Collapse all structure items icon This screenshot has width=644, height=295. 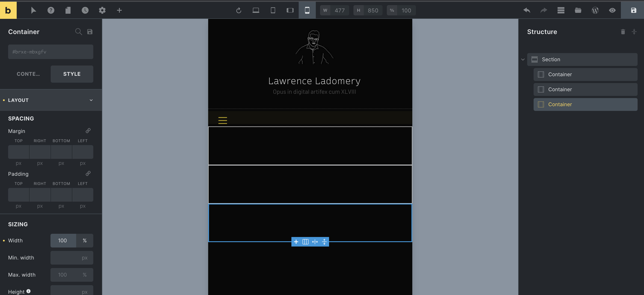[634, 31]
